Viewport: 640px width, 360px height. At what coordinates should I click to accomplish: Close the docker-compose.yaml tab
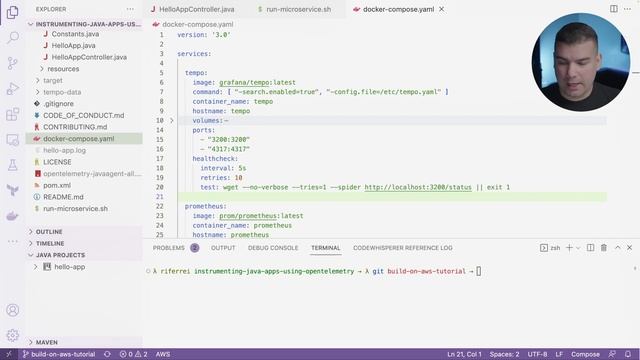tap(442, 9)
